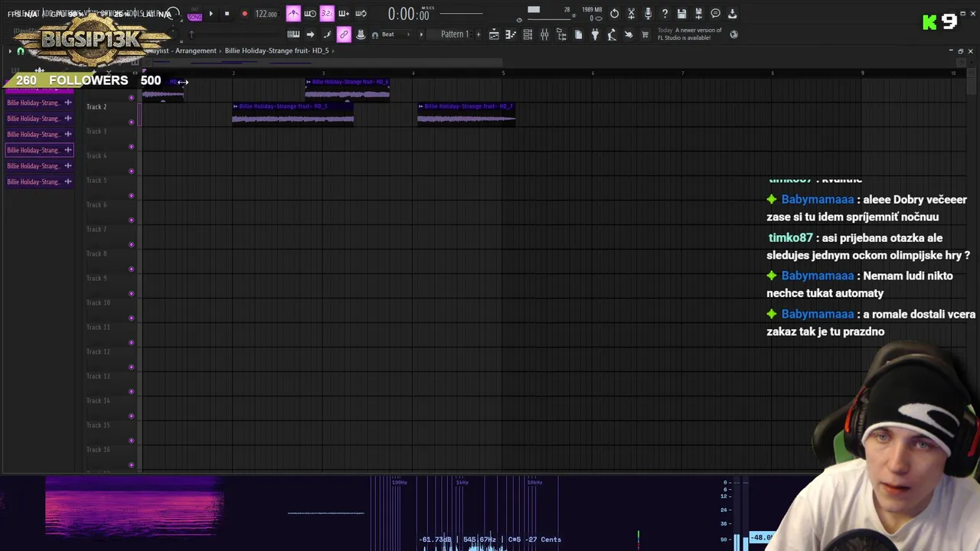The width and height of the screenshot is (980, 551).
Task: Toggle the recording countdown icon
Action: click(x=327, y=14)
